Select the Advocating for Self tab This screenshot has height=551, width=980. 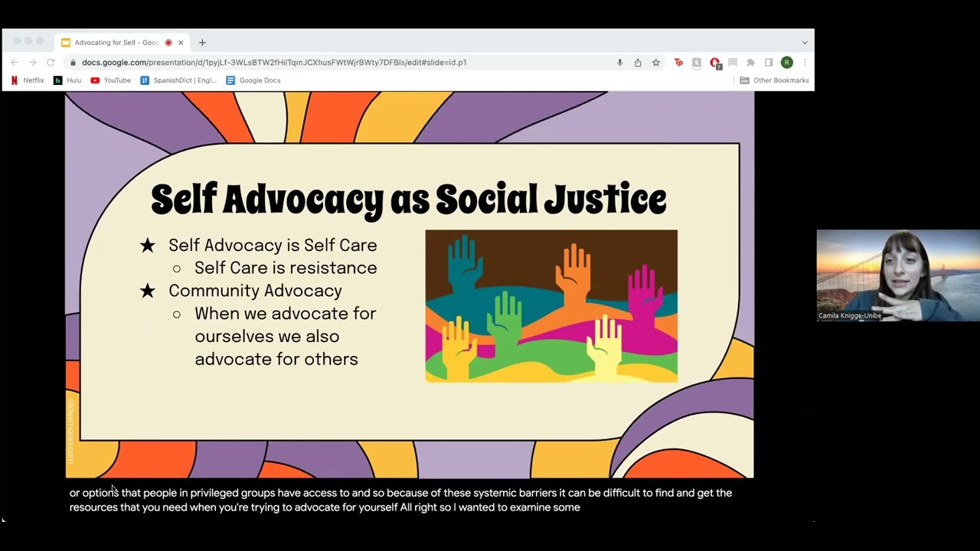pos(122,43)
